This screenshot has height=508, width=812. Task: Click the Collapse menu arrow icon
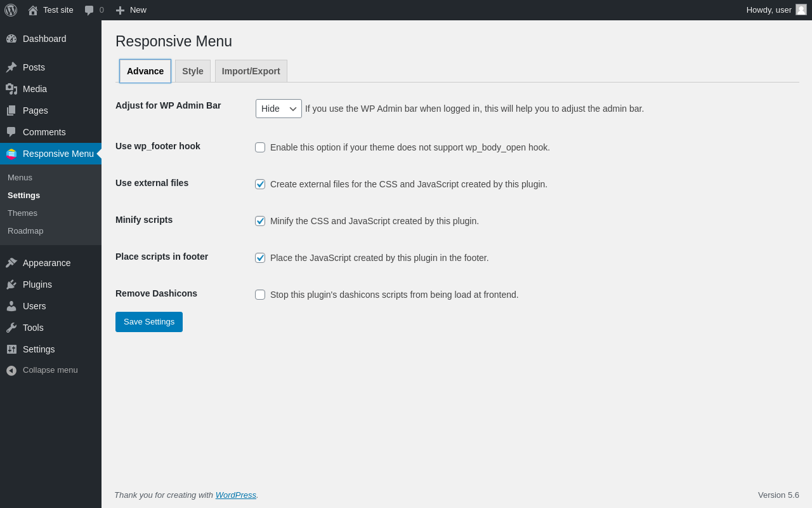tap(11, 370)
